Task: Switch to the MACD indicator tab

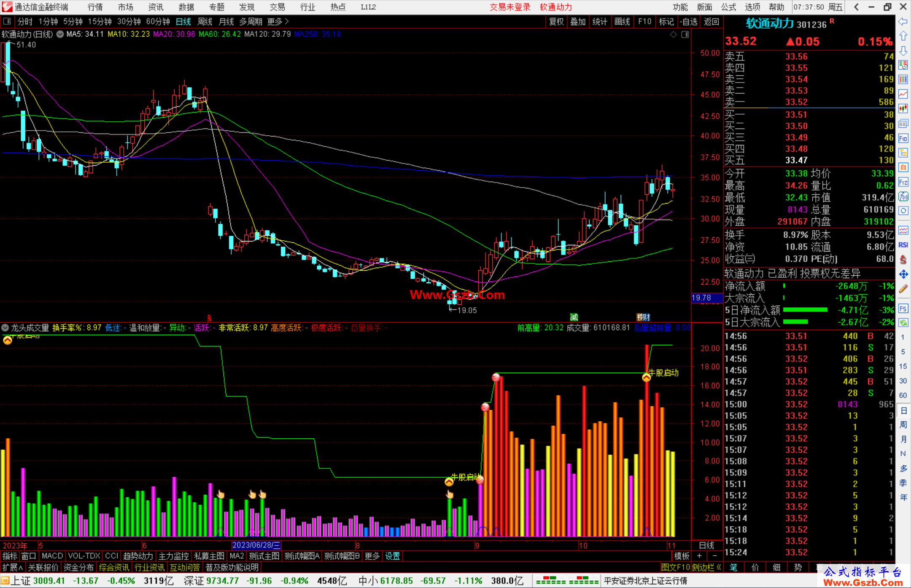Action: [x=52, y=556]
